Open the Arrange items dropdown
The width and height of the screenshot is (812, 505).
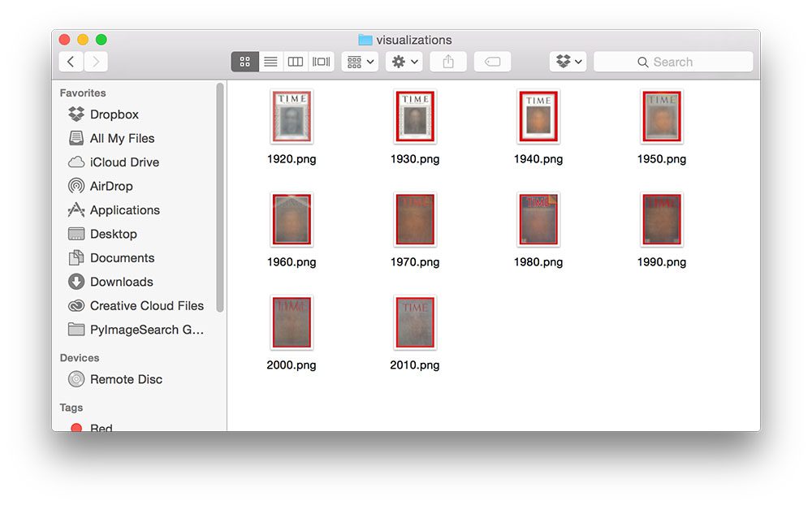[360, 62]
